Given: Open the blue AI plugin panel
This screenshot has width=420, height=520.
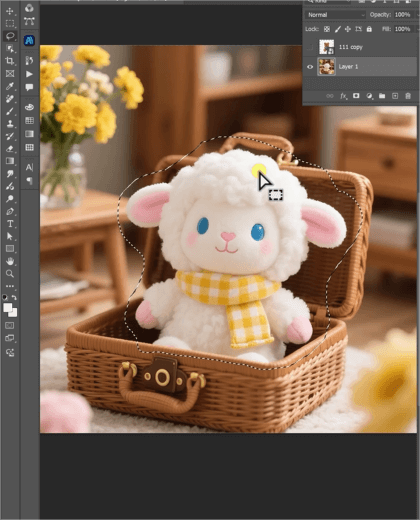Looking at the screenshot, I should pos(29,40).
